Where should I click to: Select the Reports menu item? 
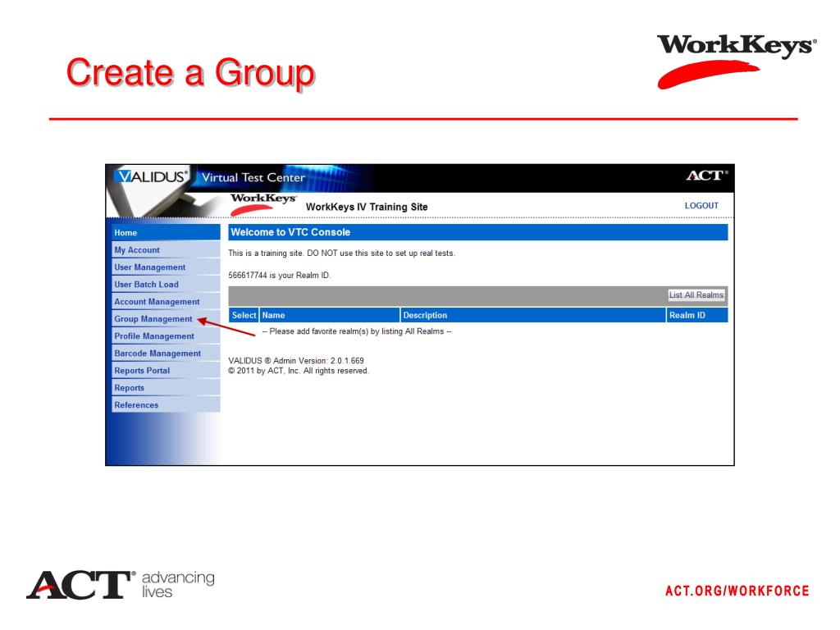click(166, 387)
